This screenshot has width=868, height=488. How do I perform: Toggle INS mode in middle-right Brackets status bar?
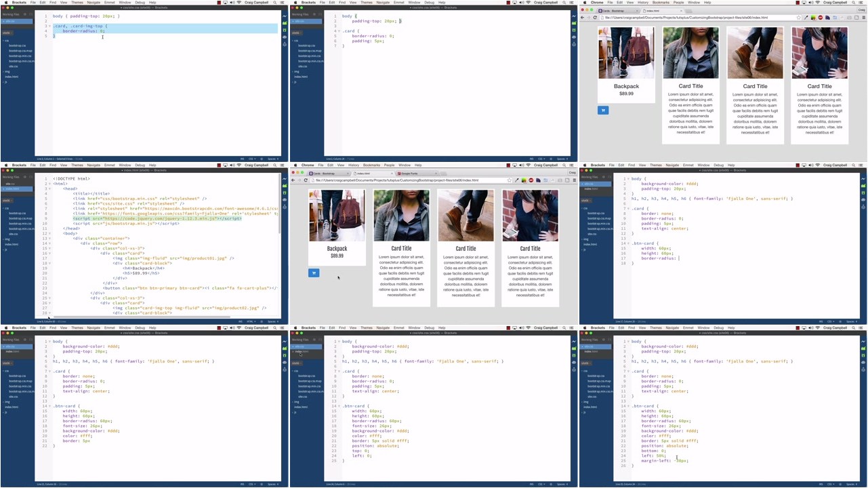821,322
